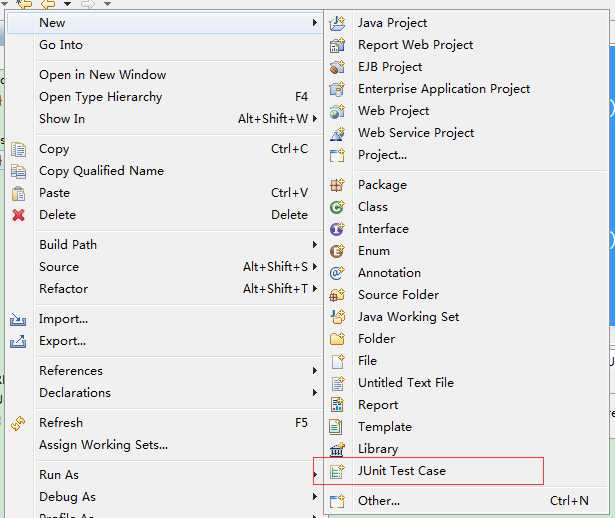Select the Class icon in the submenu

click(x=337, y=207)
